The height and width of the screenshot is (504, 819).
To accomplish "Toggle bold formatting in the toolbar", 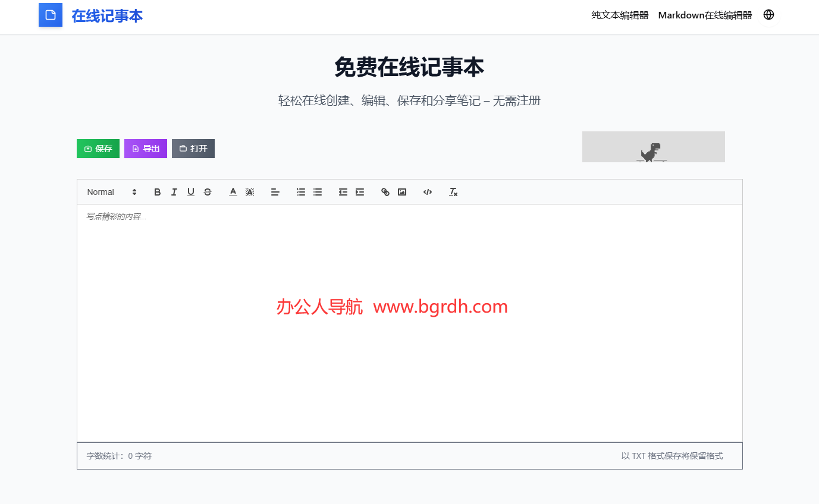I will tap(157, 191).
